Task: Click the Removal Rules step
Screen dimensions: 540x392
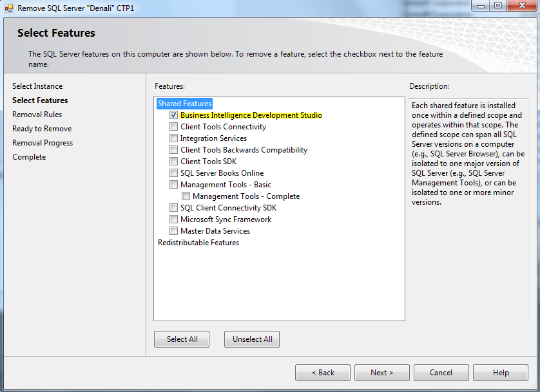Action: point(37,114)
